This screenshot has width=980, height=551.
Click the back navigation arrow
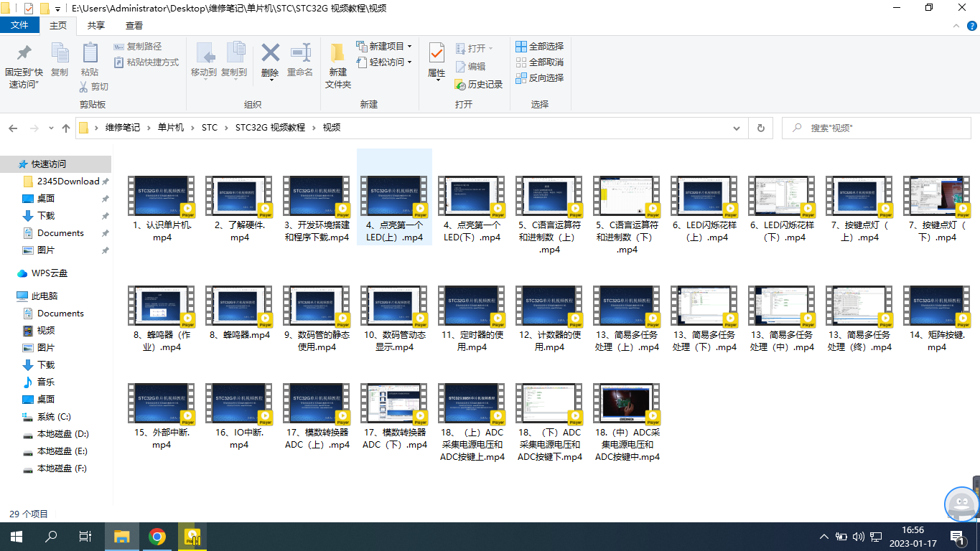(13, 128)
